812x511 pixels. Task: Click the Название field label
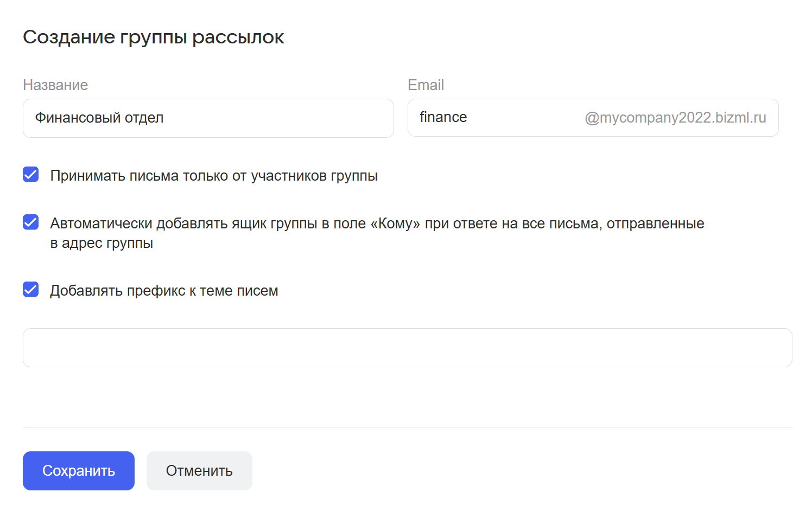click(x=55, y=85)
